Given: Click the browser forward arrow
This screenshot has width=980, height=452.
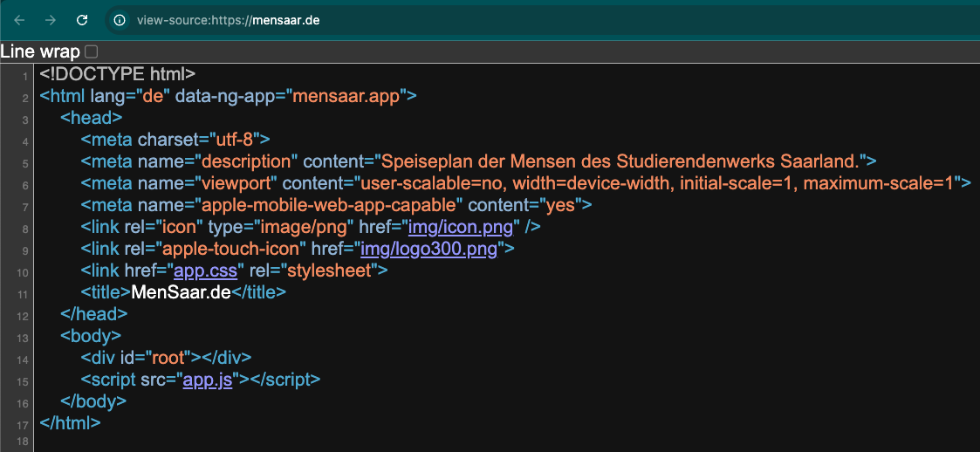Looking at the screenshot, I should coord(51,20).
